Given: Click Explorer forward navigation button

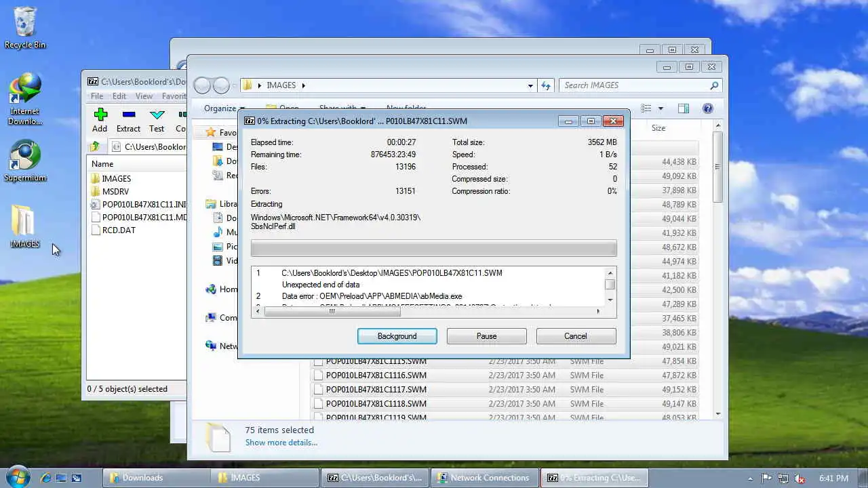Looking at the screenshot, I should 221,85.
